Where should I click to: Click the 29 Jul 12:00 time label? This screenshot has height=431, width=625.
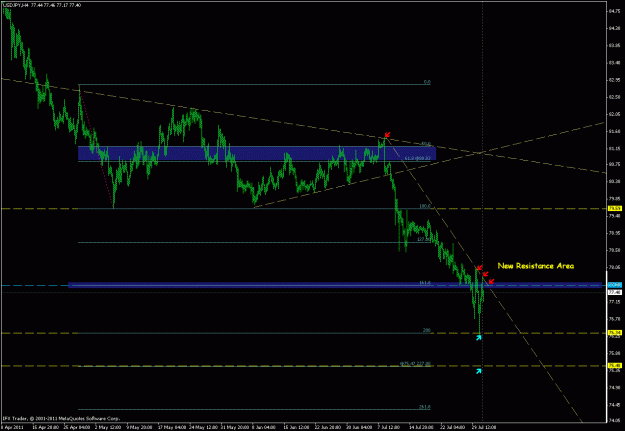click(483, 426)
